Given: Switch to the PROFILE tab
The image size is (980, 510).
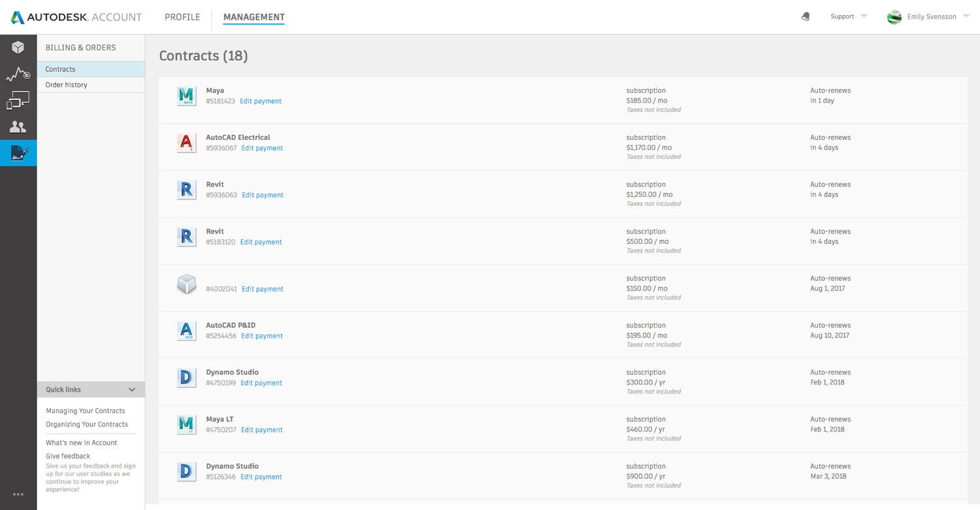Looking at the screenshot, I should pyautogui.click(x=182, y=17).
